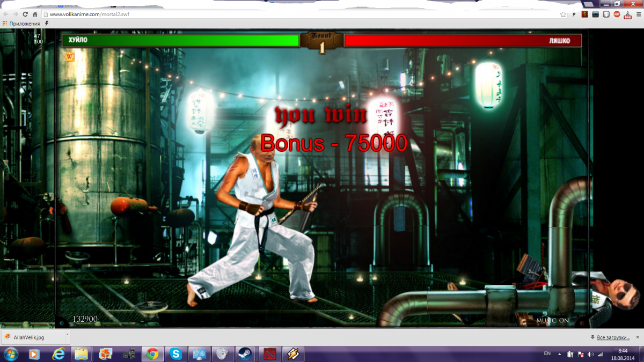Open Skype from the taskbar

pyautogui.click(x=175, y=354)
